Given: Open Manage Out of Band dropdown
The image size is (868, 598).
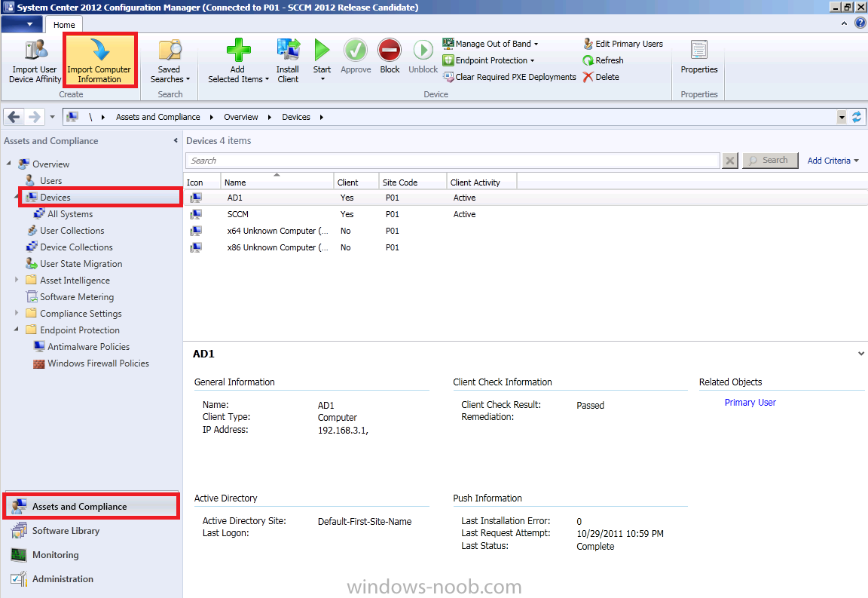Looking at the screenshot, I should point(491,44).
